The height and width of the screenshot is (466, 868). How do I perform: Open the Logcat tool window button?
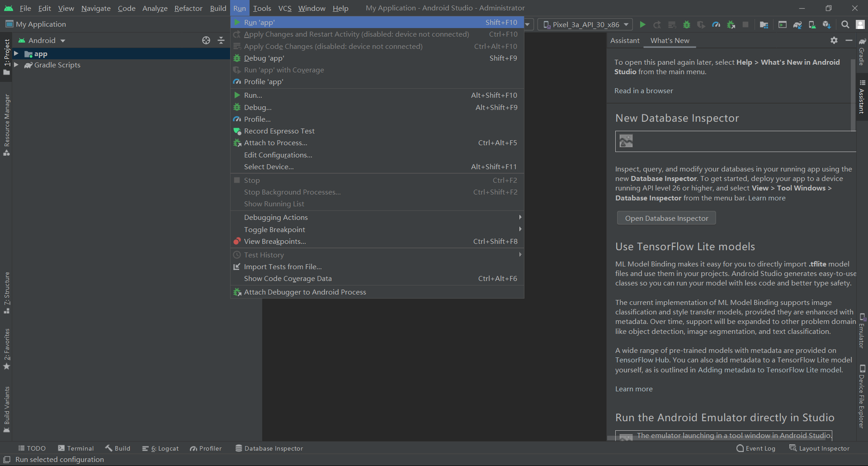(160, 448)
